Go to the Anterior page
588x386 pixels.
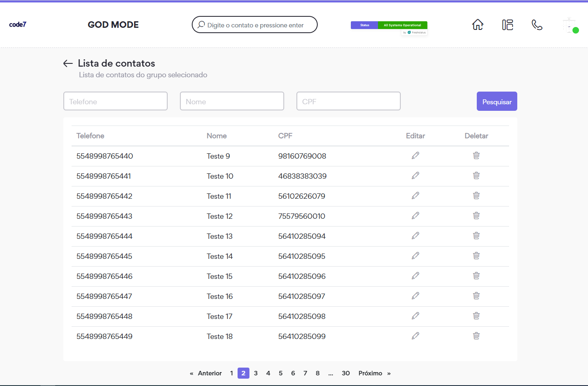pyautogui.click(x=209, y=373)
